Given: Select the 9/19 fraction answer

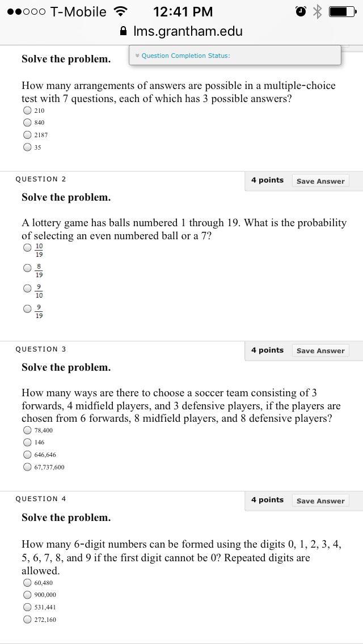Looking at the screenshot, I should (27, 308).
